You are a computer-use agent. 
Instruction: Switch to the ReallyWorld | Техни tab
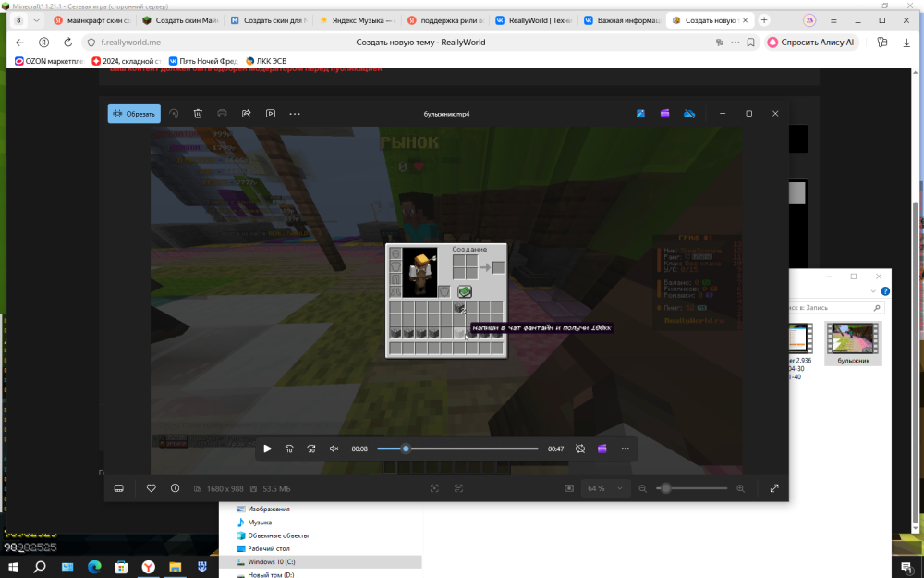tap(534, 20)
